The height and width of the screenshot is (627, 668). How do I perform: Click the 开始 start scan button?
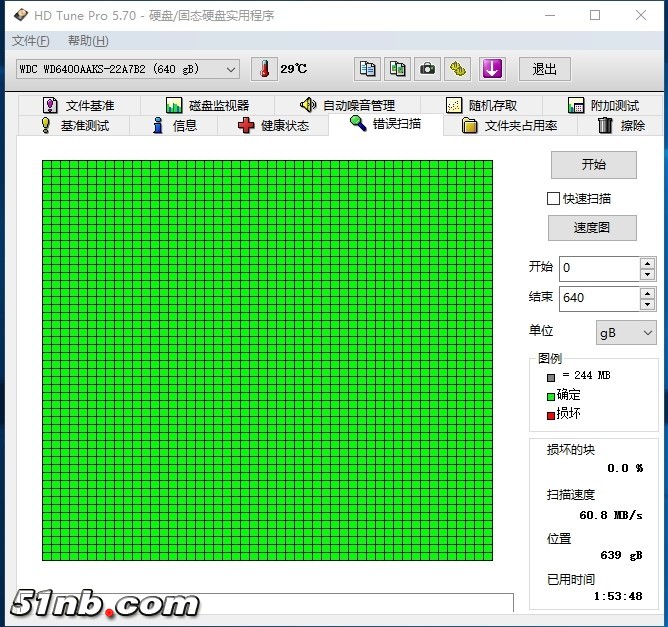point(593,164)
